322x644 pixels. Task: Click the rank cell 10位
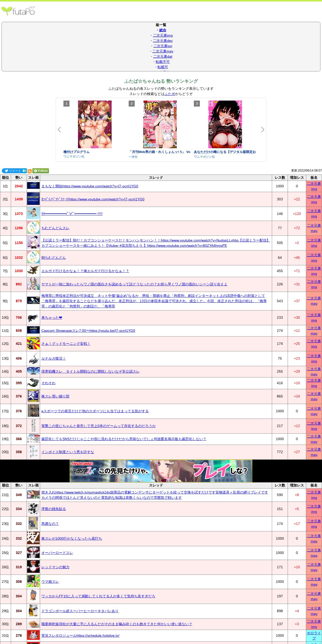click(5, 317)
